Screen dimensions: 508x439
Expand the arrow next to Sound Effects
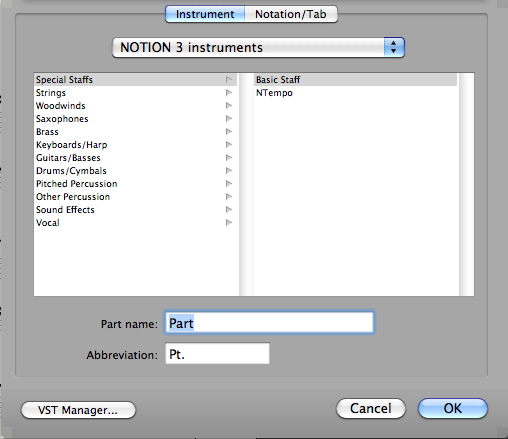click(x=229, y=210)
